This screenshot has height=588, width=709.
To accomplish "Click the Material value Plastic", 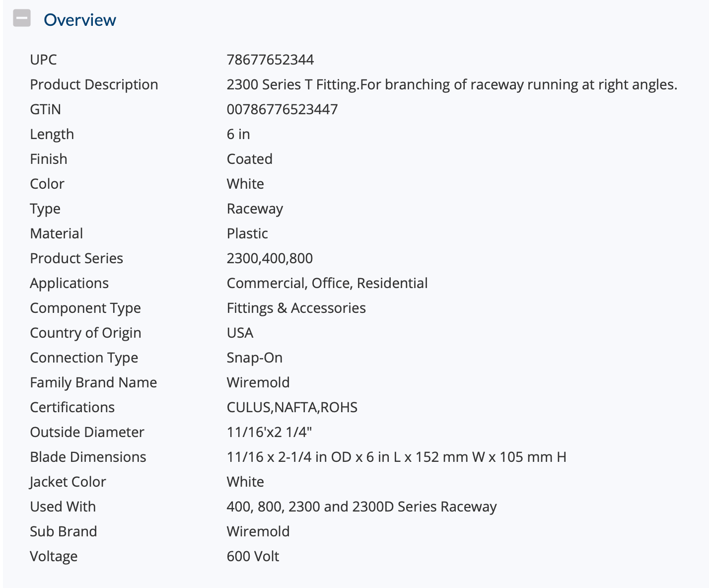I will (247, 233).
